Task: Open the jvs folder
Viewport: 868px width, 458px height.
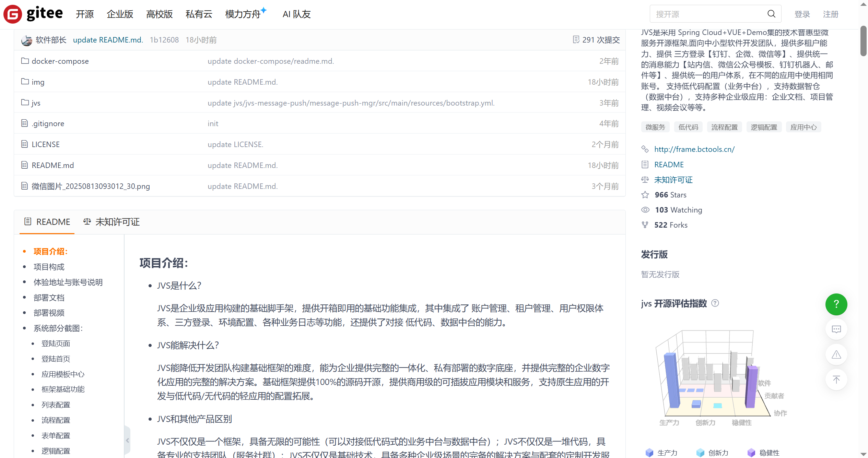Action: click(36, 103)
